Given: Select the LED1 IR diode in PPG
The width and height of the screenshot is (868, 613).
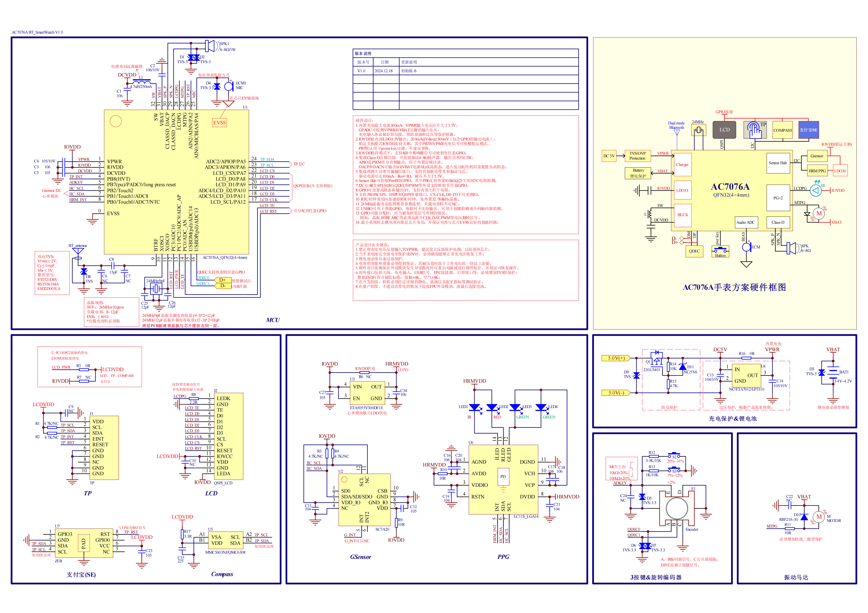Looking at the screenshot, I should pos(474,408).
